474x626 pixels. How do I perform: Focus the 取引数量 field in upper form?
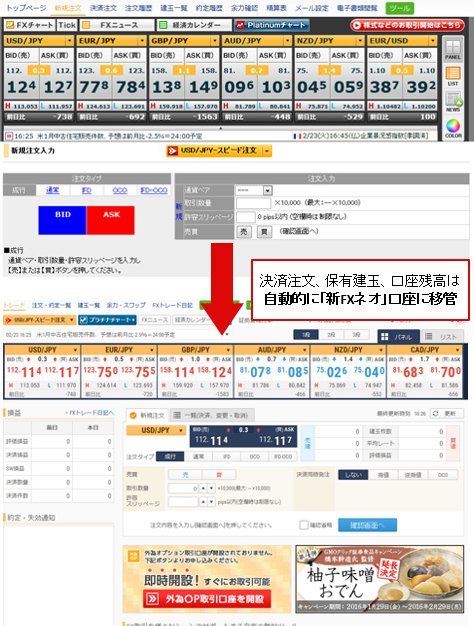click(253, 203)
